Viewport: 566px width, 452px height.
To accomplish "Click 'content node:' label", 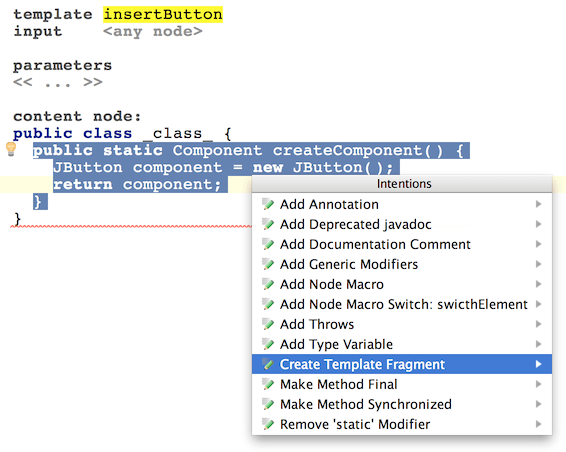I will [77, 116].
